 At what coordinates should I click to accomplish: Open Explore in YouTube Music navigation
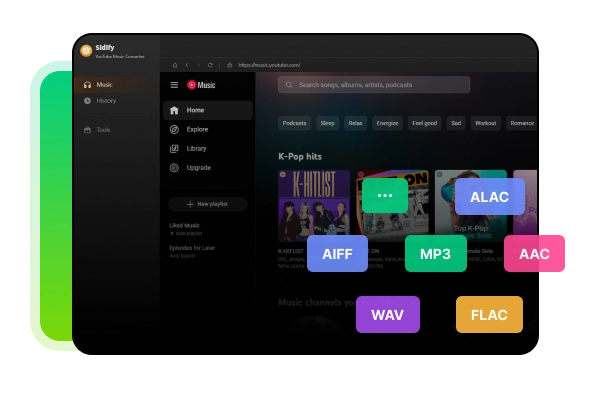197,129
